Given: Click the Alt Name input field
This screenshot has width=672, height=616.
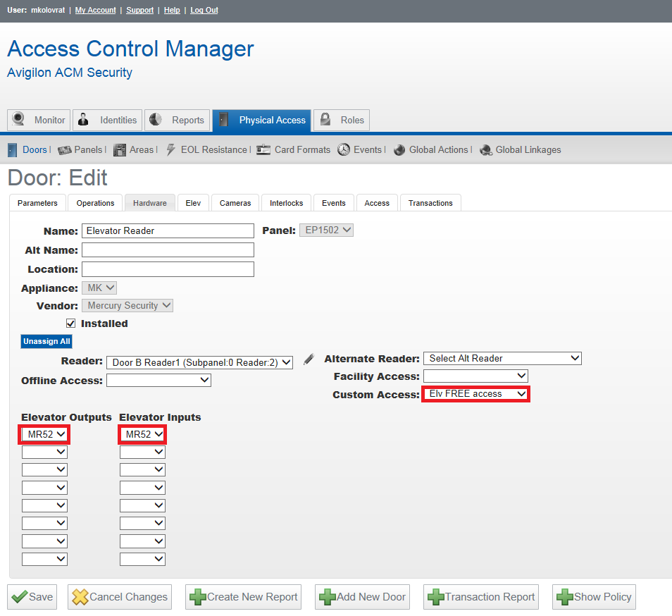Looking at the screenshot, I should click(x=168, y=250).
